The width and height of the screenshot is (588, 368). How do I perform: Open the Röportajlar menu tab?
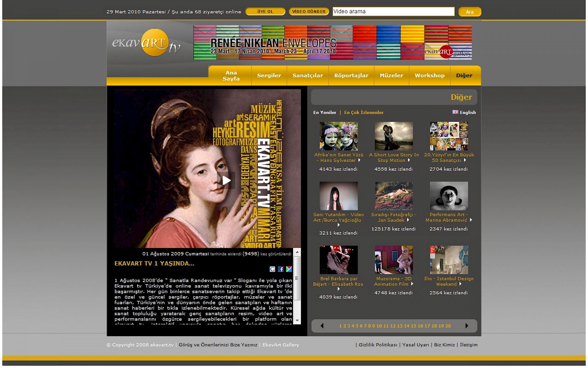[351, 75]
